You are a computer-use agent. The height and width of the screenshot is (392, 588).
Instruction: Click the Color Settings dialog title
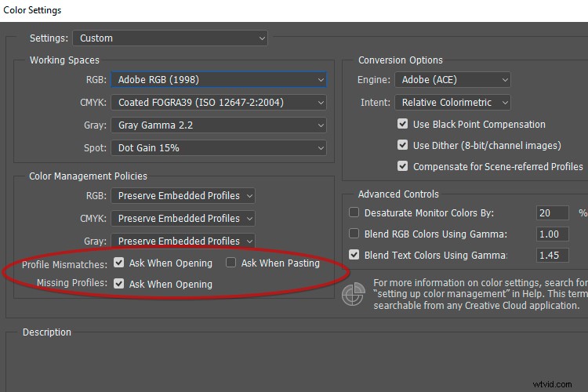[32, 10]
